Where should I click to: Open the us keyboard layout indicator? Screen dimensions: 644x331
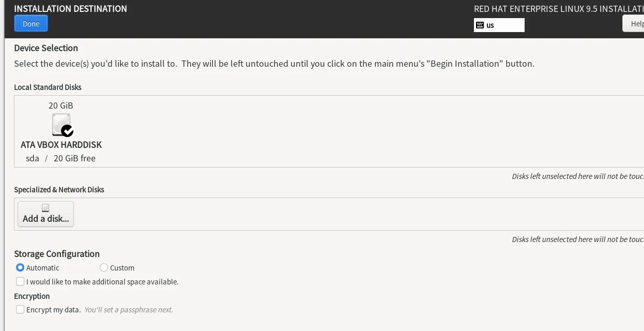point(499,25)
